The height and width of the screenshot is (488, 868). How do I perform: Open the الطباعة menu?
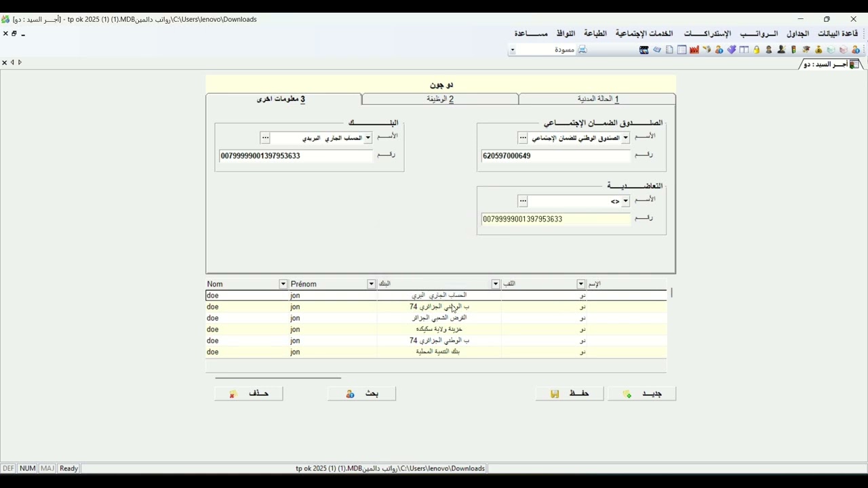pyautogui.click(x=595, y=33)
